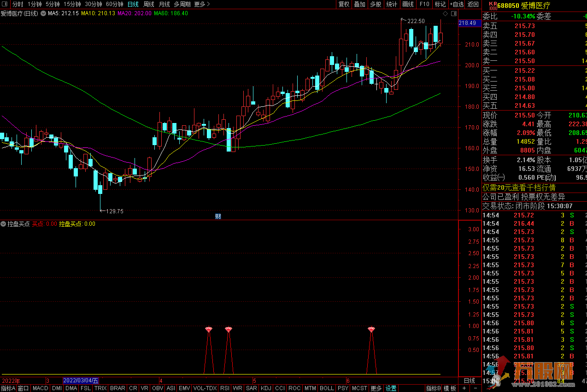Switch to the 月线 monthly chart
Viewport: 587px width, 392px height.
[x=164, y=4]
